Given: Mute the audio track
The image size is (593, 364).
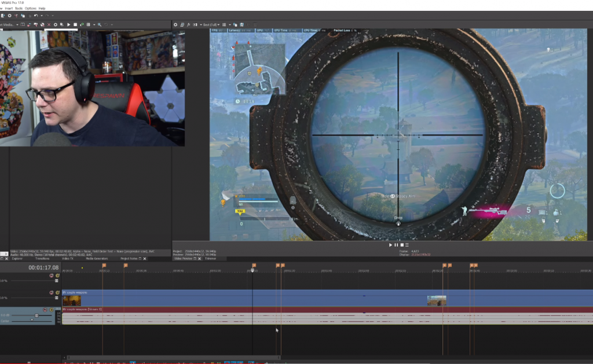Looking at the screenshot, I should 45,310.
